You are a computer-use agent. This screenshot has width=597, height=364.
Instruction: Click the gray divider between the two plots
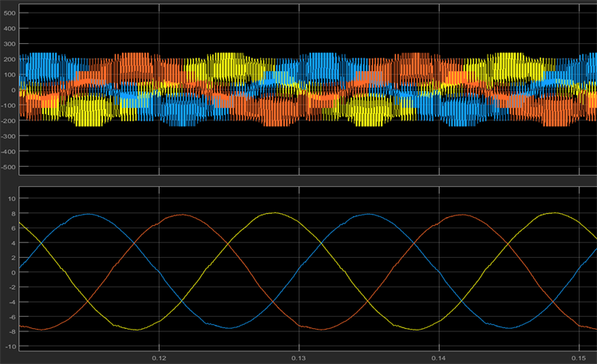[298, 180]
